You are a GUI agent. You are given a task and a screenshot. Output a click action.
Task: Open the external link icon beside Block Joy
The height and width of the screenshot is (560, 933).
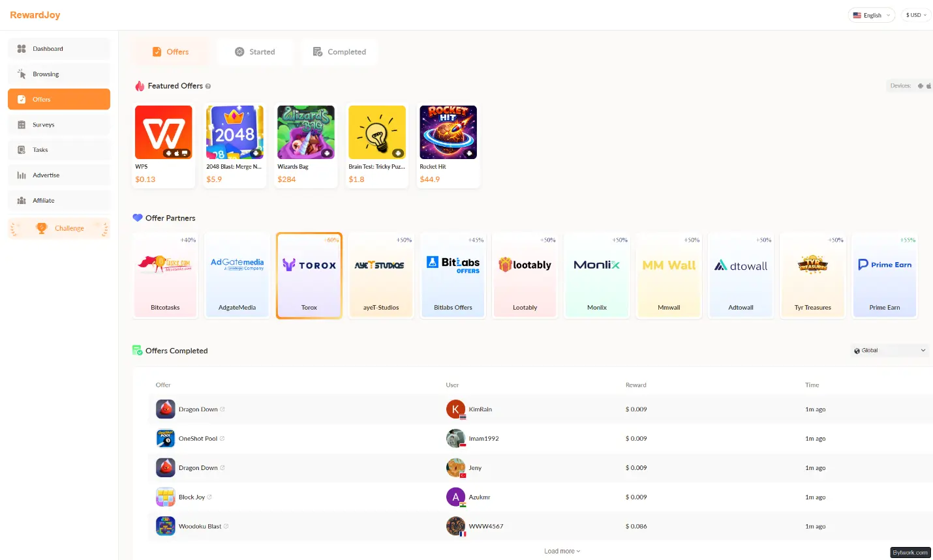coord(209,497)
